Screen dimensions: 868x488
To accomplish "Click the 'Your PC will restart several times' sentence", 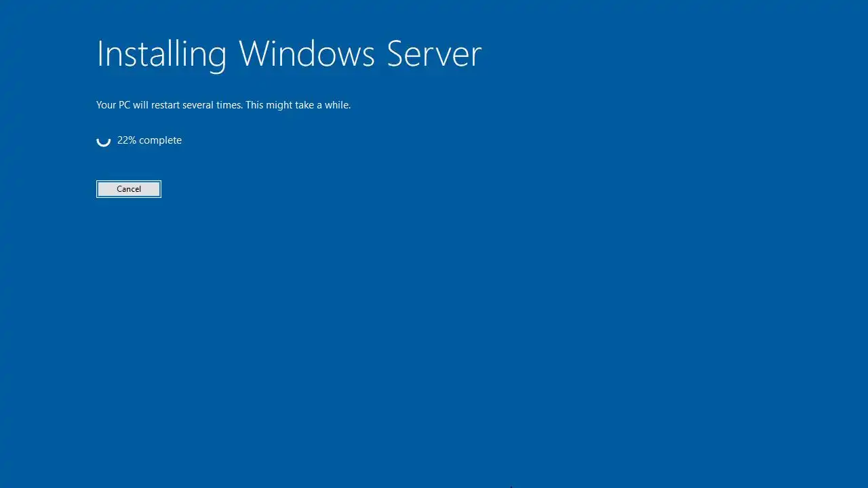I will click(x=170, y=105).
